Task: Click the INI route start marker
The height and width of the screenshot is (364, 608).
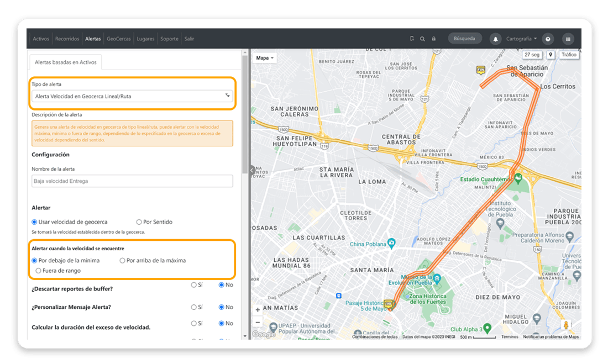Action: coord(388,304)
